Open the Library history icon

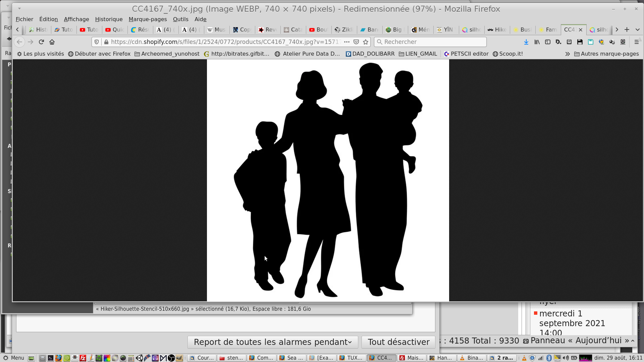(x=537, y=42)
